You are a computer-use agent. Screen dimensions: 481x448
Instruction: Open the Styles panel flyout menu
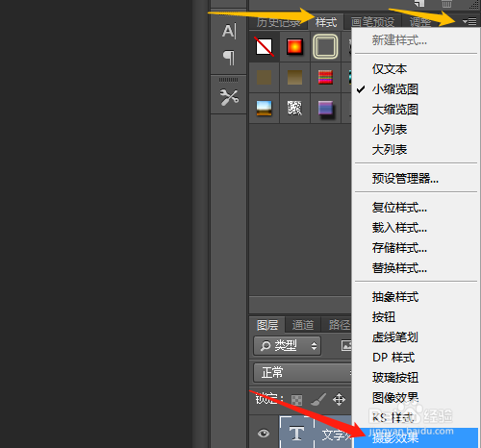[x=469, y=21]
